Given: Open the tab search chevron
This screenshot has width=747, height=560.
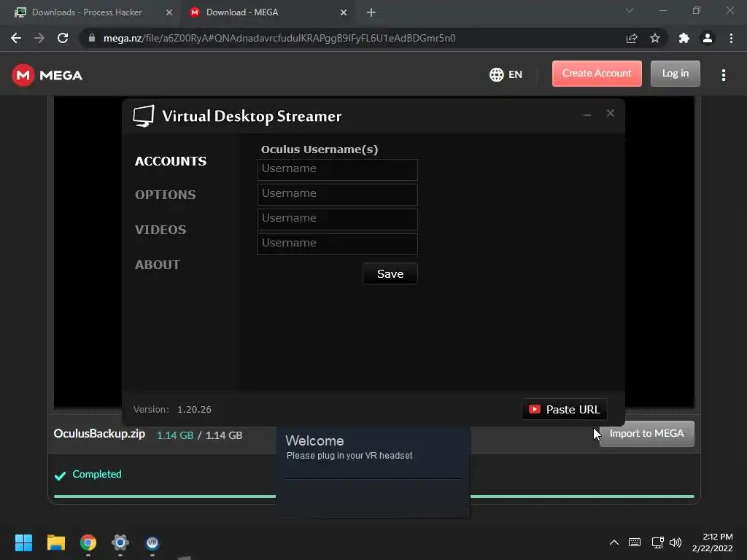Looking at the screenshot, I should [630, 10].
